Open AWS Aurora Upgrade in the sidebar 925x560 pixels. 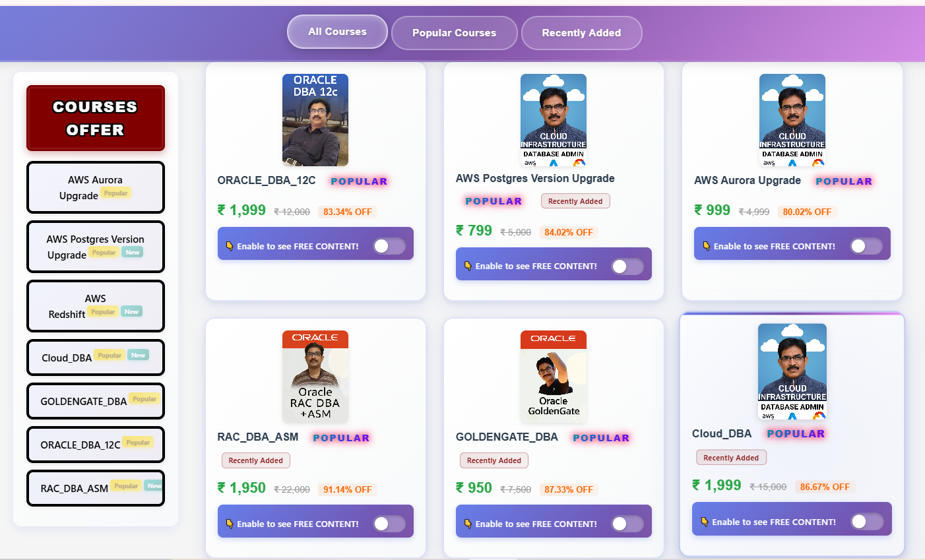pos(95,187)
